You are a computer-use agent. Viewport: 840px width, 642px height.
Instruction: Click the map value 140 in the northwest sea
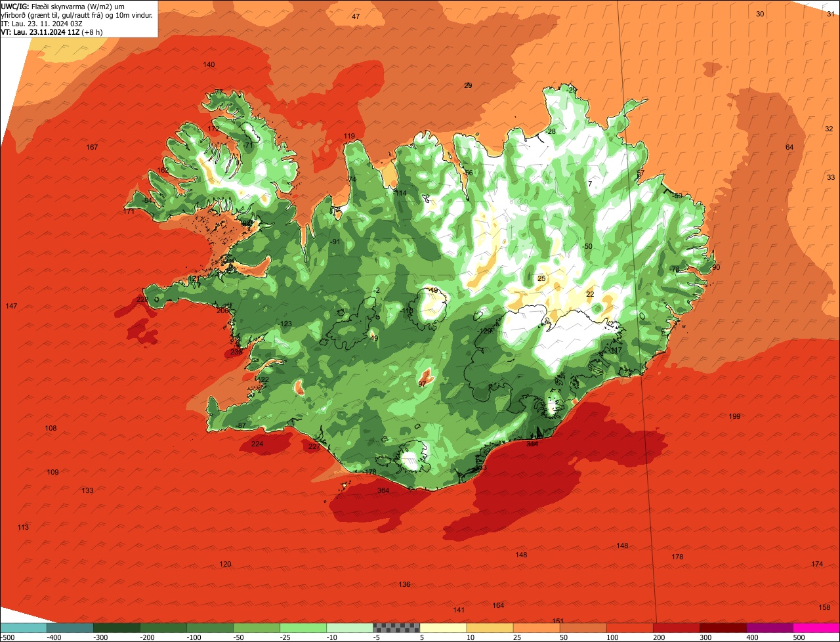[x=209, y=64]
